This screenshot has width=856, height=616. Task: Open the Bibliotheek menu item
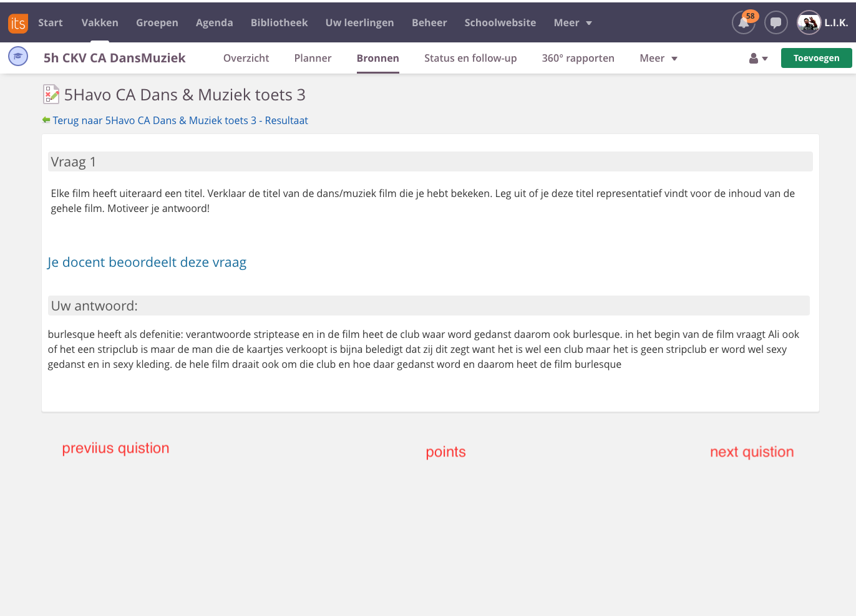click(279, 23)
